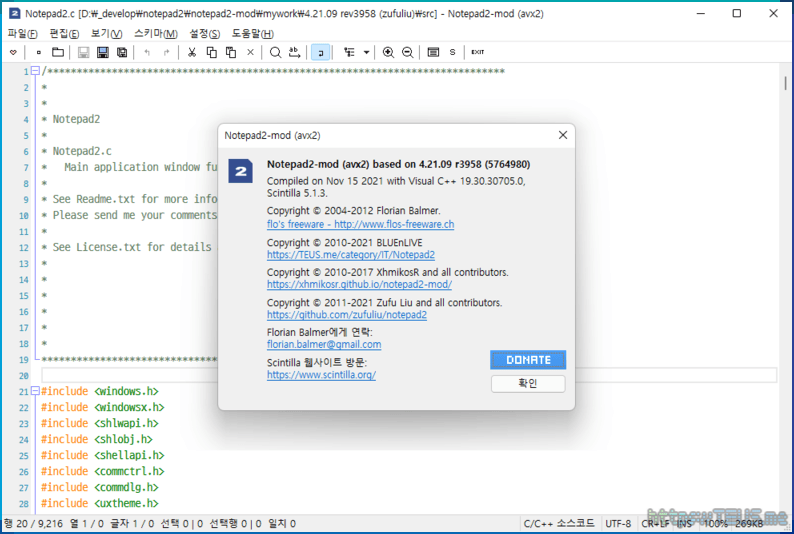The image size is (794, 534).
Task: Click the Redo arrow icon
Action: point(167,52)
